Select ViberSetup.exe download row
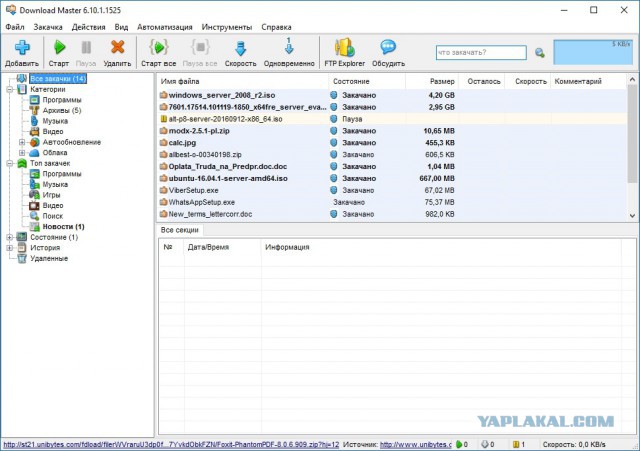640x451 pixels. (392, 191)
